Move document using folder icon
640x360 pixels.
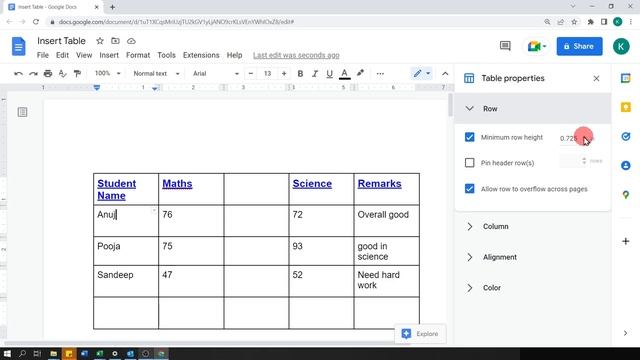click(116, 41)
